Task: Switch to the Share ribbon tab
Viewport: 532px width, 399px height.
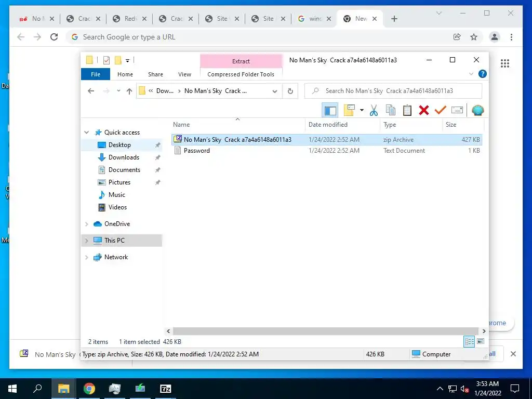Action: pyautogui.click(x=155, y=74)
